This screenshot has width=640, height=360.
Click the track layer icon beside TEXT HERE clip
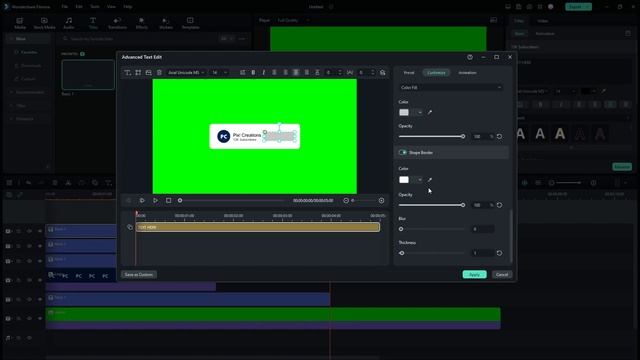click(130, 227)
